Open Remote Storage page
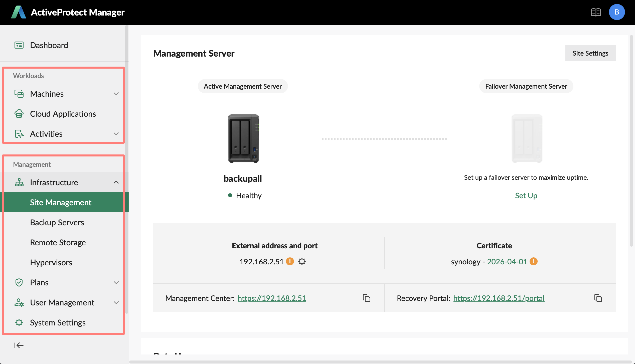The height and width of the screenshot is (364, 635). pos(65,242)
